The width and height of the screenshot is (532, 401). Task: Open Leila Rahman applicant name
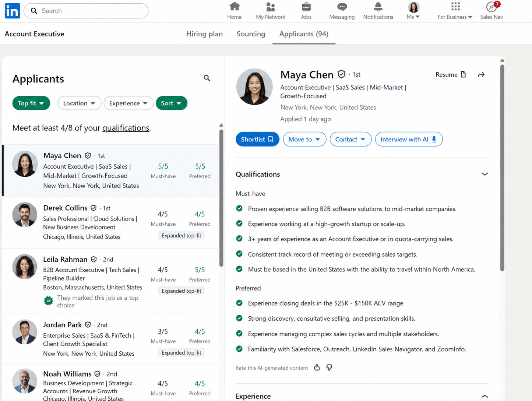tap(65, 259)
